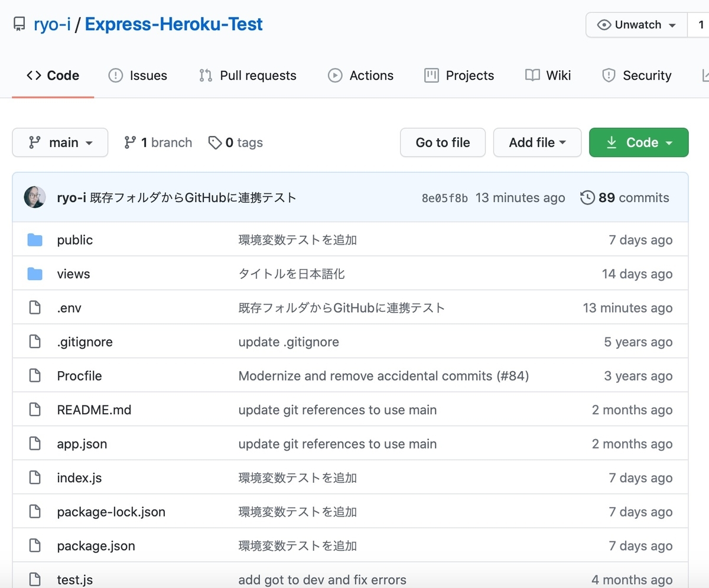This screenshot has height=588, width=709.
Task: Click the file icon beside README.md
Action: 35,410
